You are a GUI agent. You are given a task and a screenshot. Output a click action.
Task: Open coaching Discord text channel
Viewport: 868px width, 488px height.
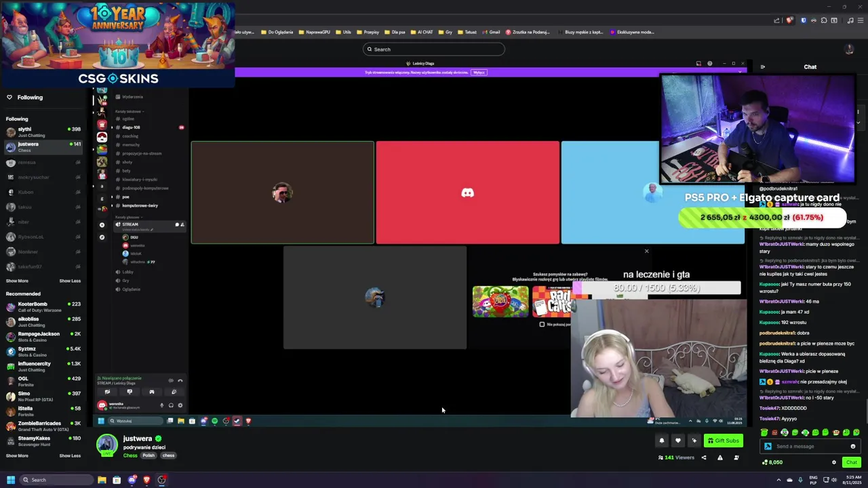(x=130, y=136)
